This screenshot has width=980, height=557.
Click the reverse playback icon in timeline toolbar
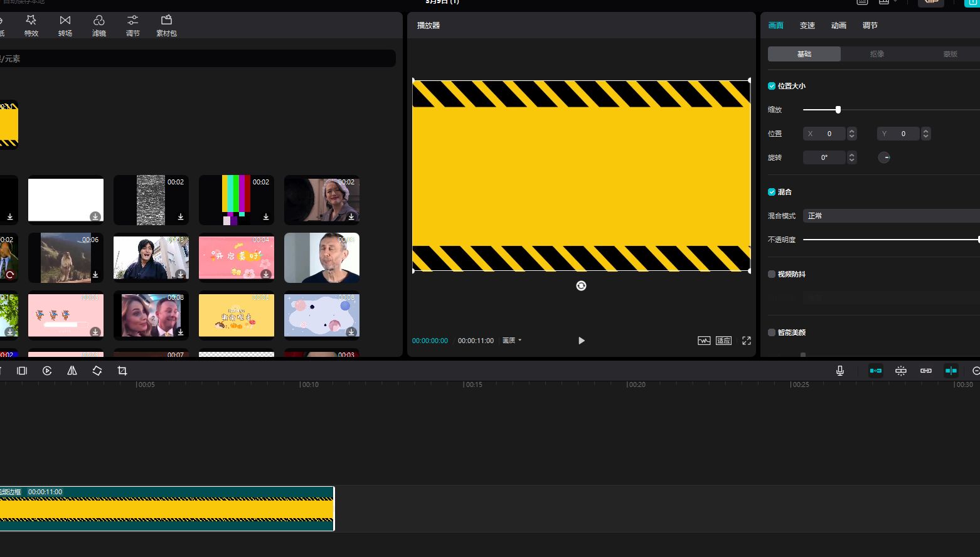click(x=47, y=371)
